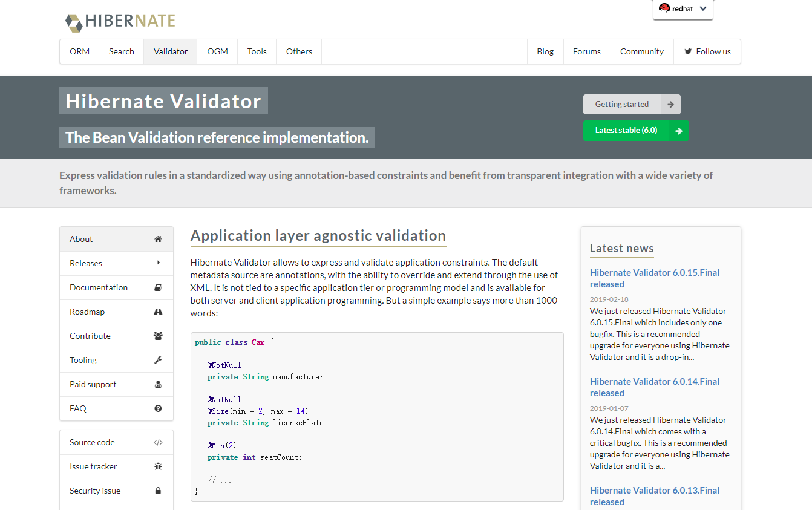Screen dimensions: 812x510
Task: Click the green Latest stable (6.0) button
Action: pyautogui.click(x=635, y=131)
